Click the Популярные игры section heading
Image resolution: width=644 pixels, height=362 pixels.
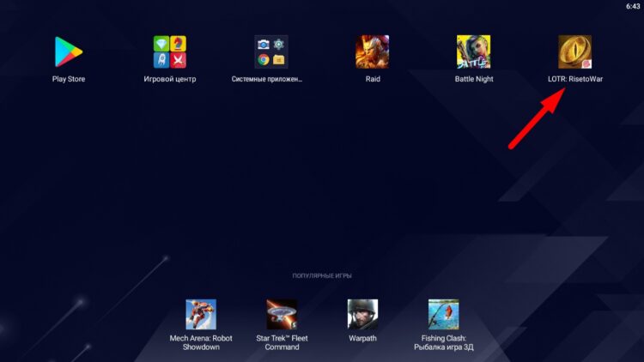pyautogui.click(x=322, y=275)
